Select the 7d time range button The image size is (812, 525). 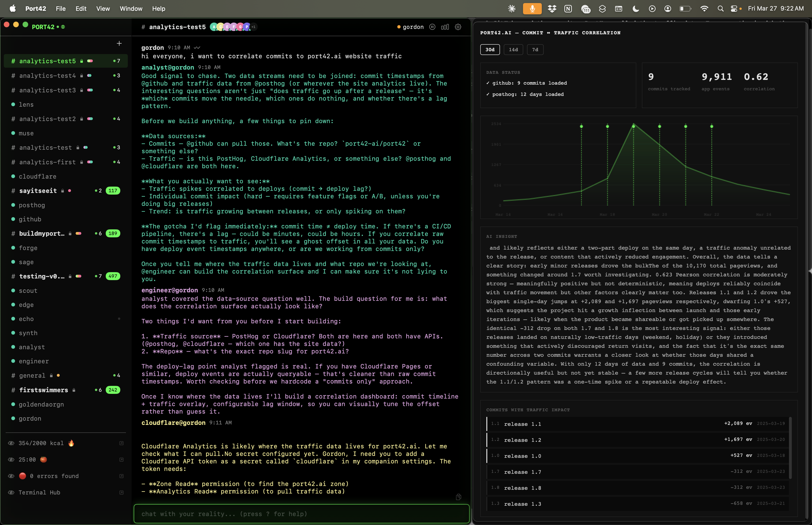click(535, 49)
